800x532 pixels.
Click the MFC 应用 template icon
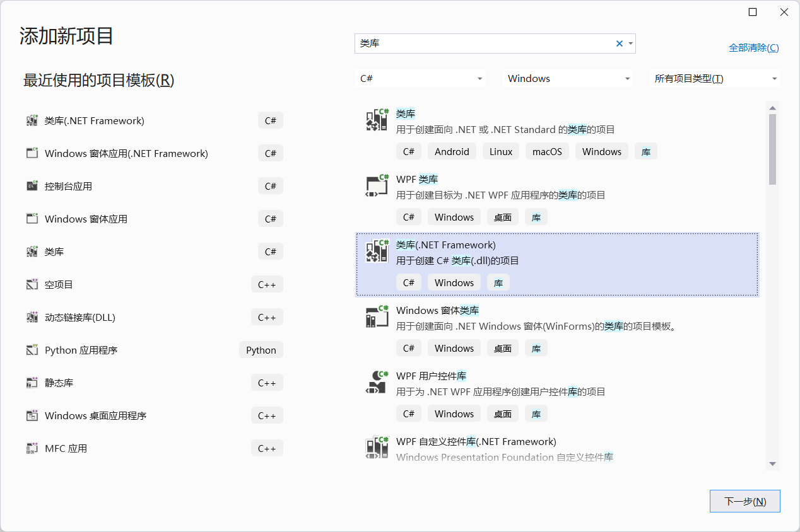click(x=32, y=448)
